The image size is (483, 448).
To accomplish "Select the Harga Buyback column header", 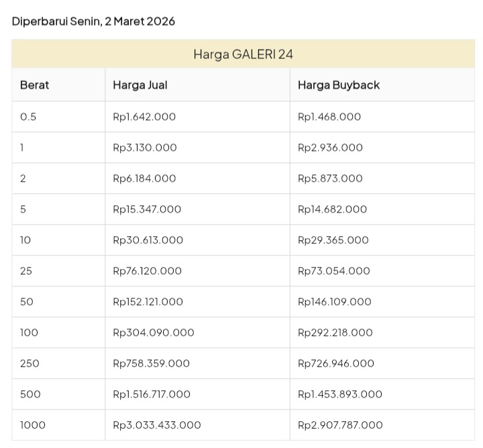I will [339, 85].
